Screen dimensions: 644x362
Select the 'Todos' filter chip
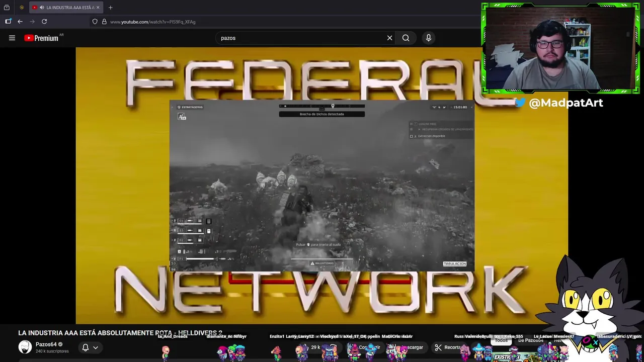point(501,340)
